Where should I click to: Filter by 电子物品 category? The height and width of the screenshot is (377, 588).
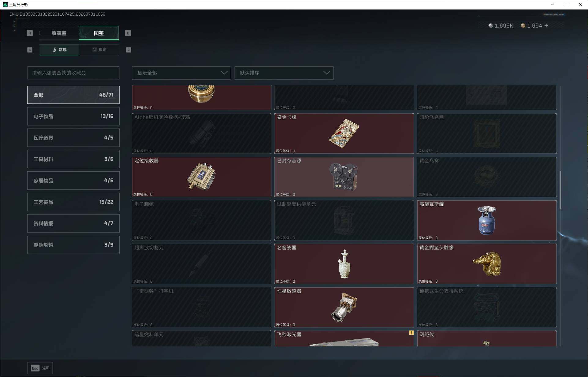[73, 116]
